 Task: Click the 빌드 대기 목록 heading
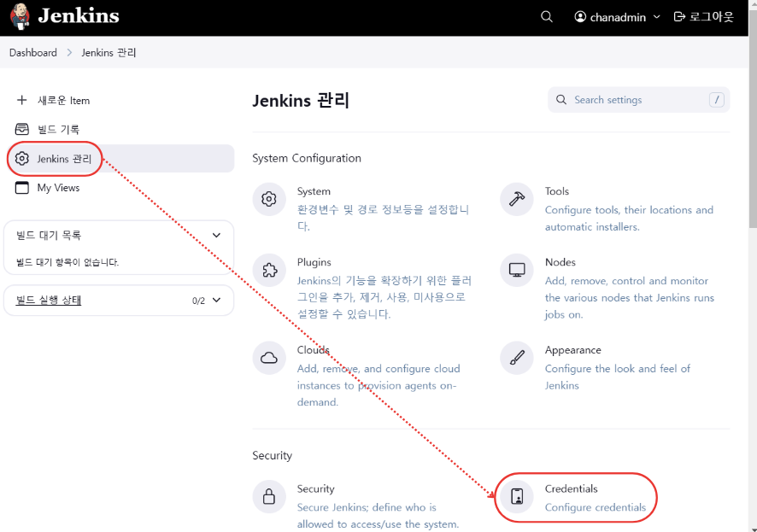(x=49, y=236)
